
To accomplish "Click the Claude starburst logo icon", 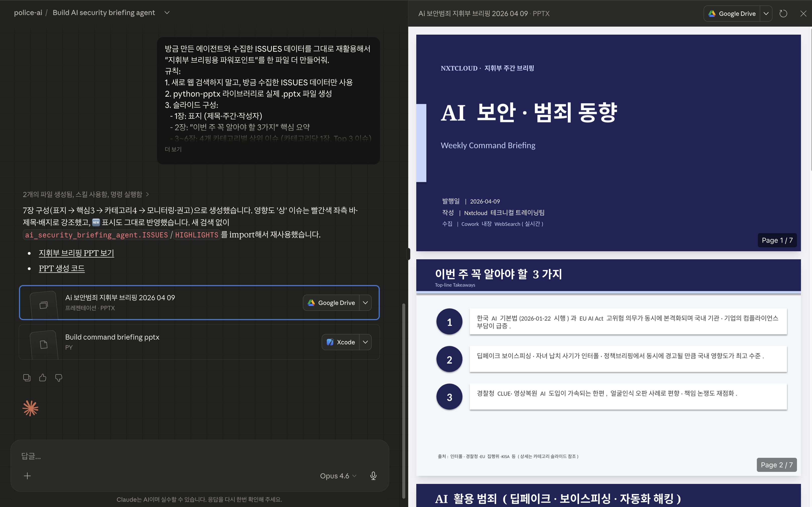I will pyautogui.click(x=31, y=408).
